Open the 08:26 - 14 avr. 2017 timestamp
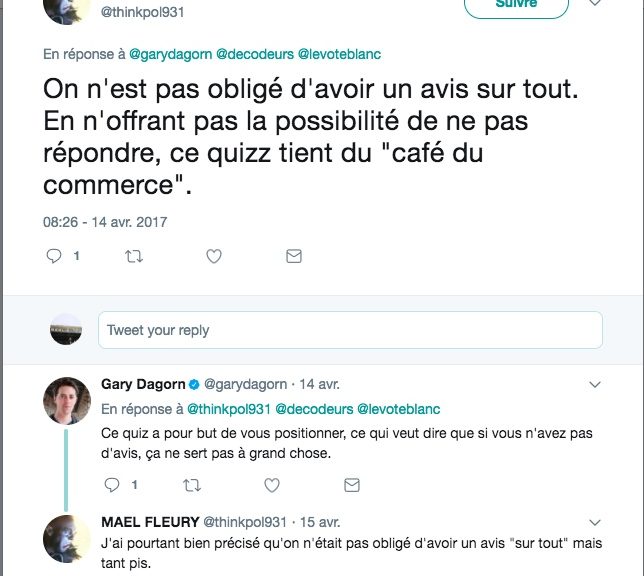The image size is (644, 576). coord(105,222)
